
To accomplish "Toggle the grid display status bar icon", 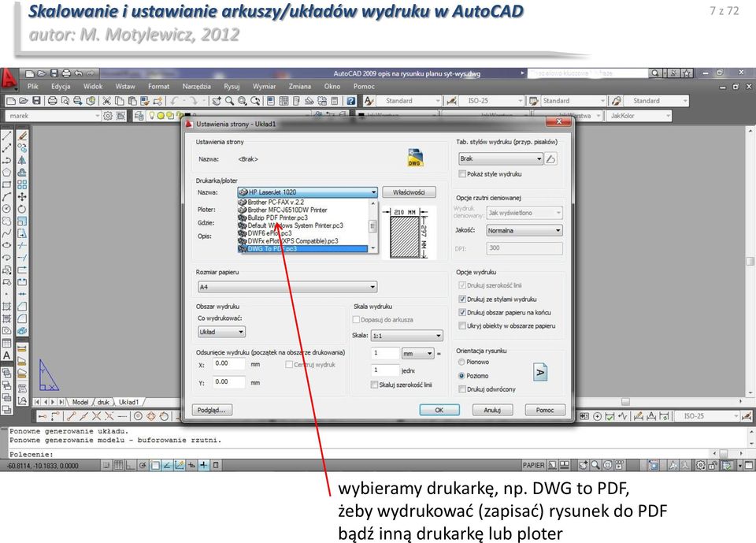I will pyautogui.click(x=118, y=465).
